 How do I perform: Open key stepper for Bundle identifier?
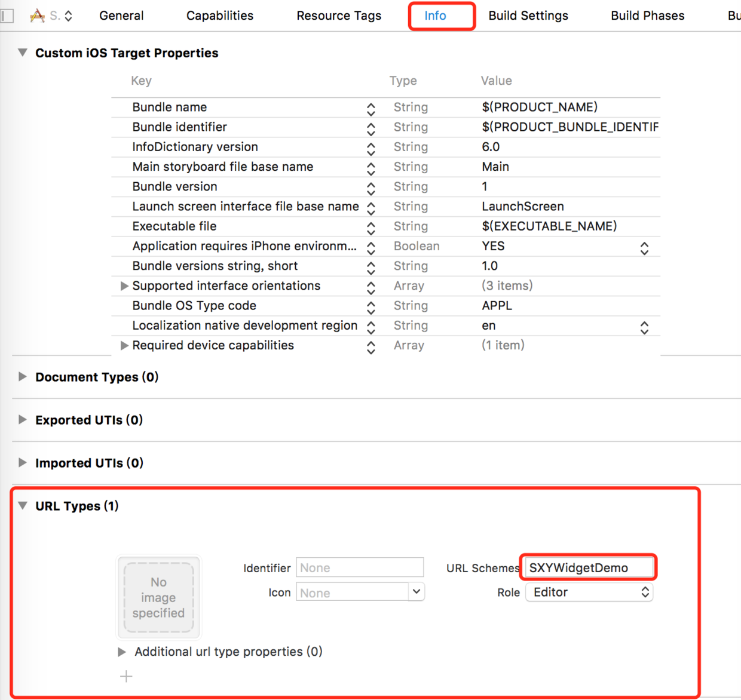[371, 129]
